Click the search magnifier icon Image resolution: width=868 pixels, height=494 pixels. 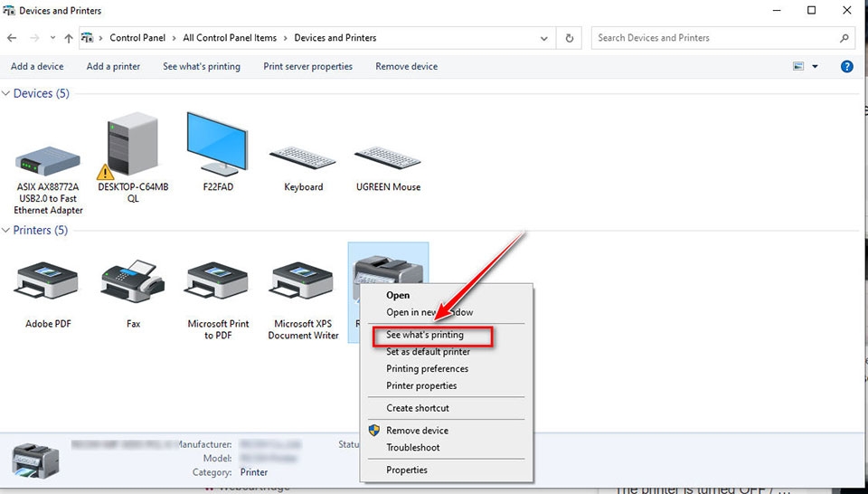tap(844, 38)
